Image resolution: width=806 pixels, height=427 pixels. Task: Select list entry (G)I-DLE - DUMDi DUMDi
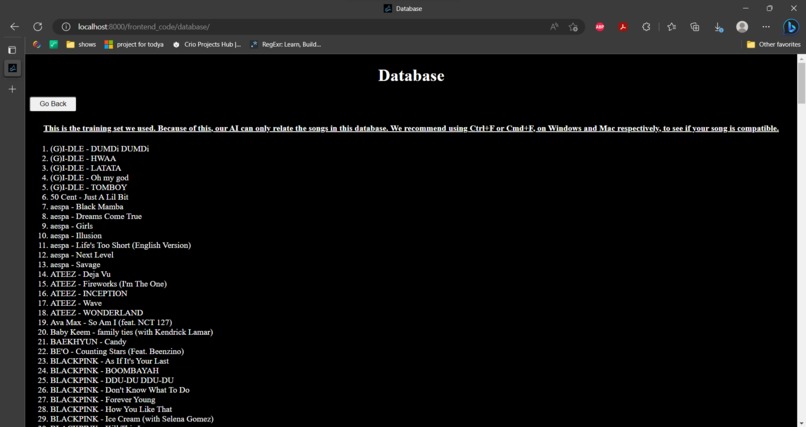point(99,149)
